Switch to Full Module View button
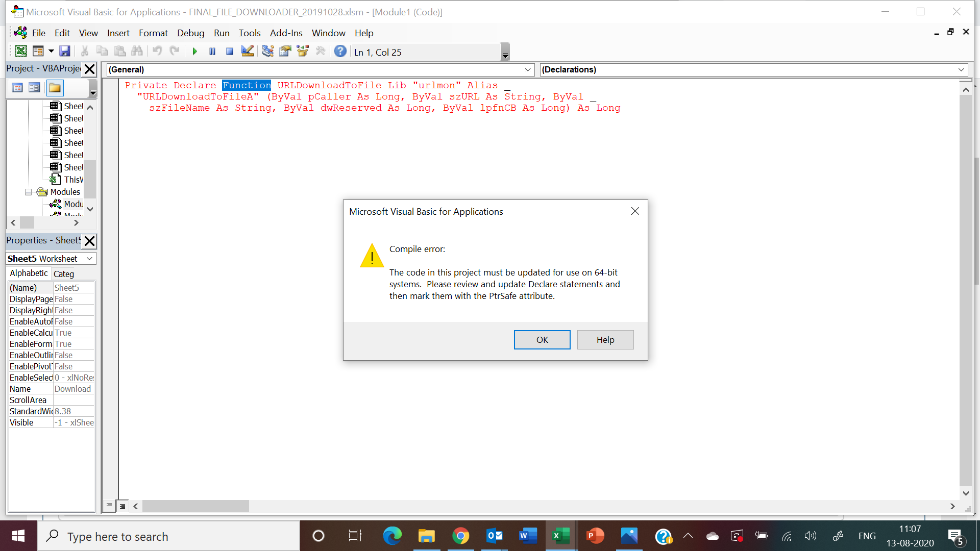This screenshot has width=980, height=551. [122, 506]
